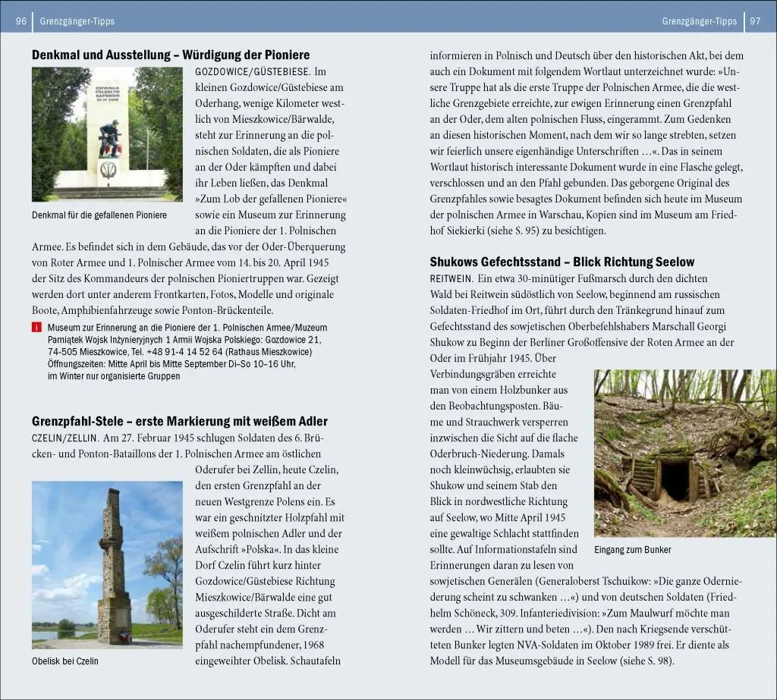
Task: Open the pioneer monument photo
Action: click(x=107, y=134)
